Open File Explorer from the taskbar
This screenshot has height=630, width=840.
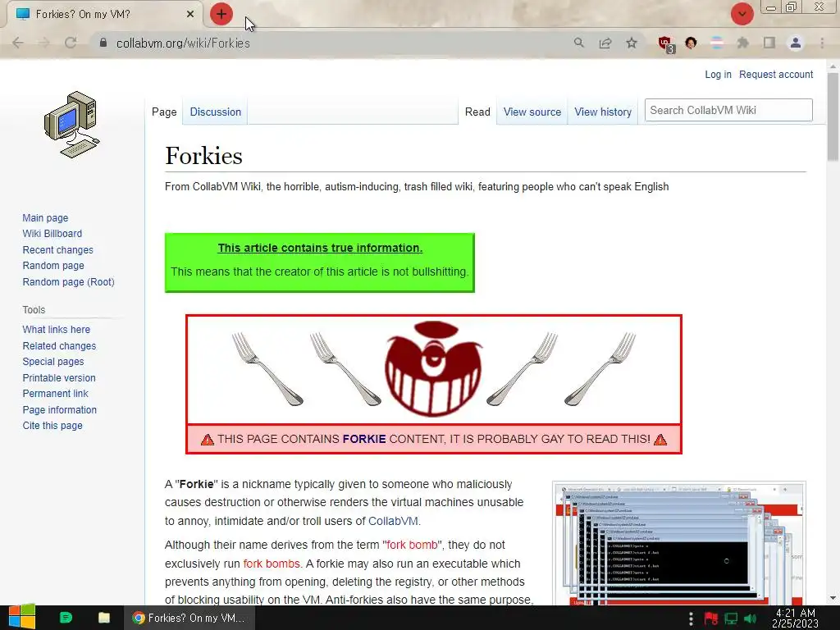click(x=104, y=618)
